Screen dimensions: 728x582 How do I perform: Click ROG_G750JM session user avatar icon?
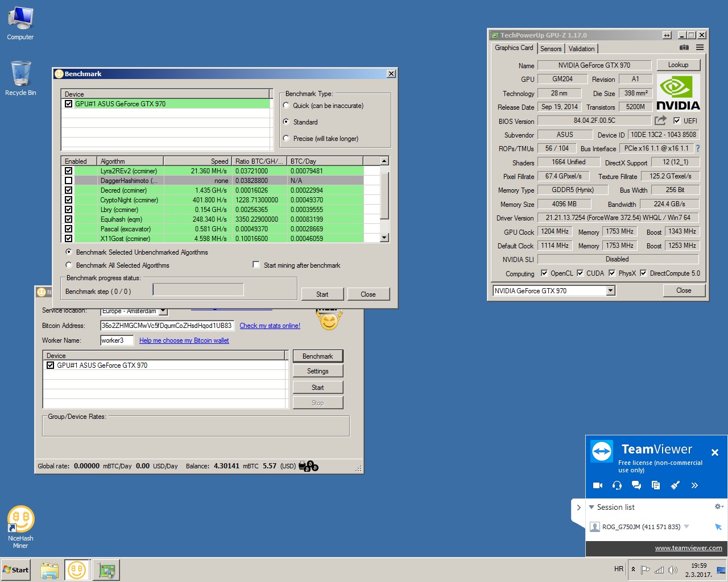point(595,527)
